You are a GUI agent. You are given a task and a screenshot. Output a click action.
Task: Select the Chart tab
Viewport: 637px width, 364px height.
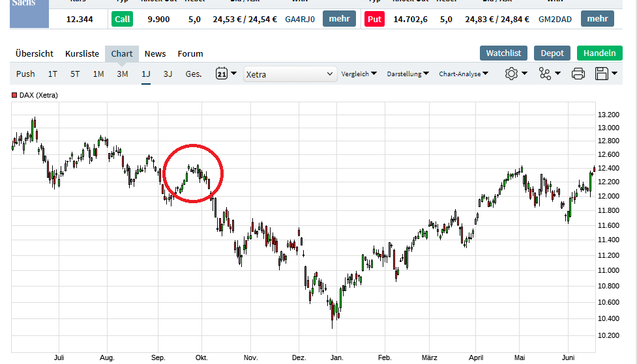click(122, 53)
